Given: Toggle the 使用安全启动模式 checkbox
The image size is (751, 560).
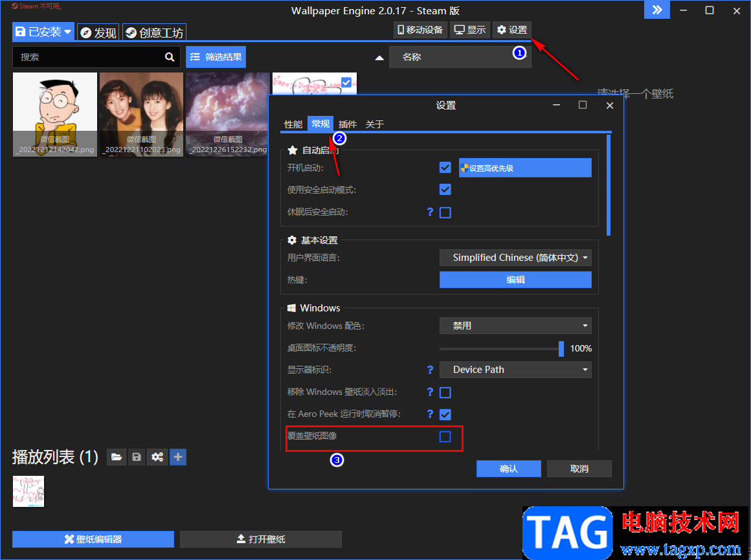Looking at the screenshot, I should 445,190.
